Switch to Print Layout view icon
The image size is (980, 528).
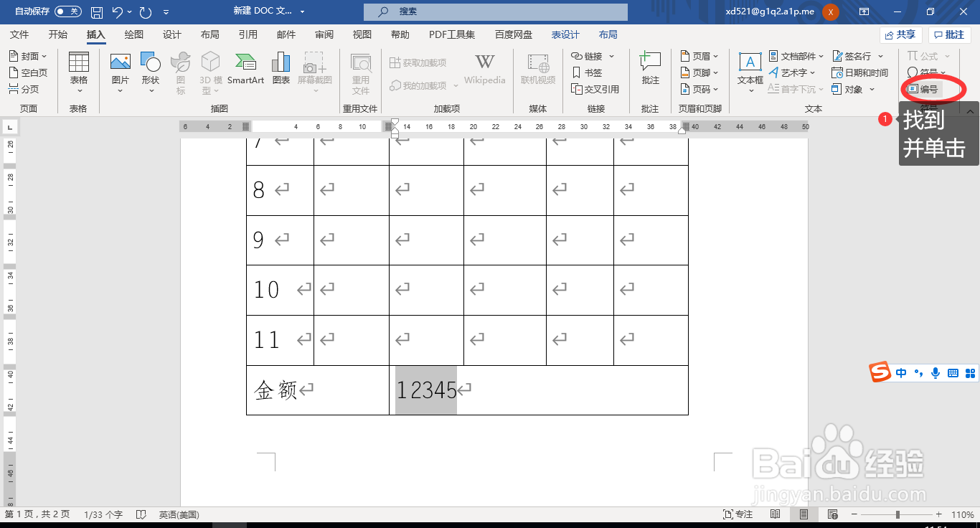click(804, 514)
